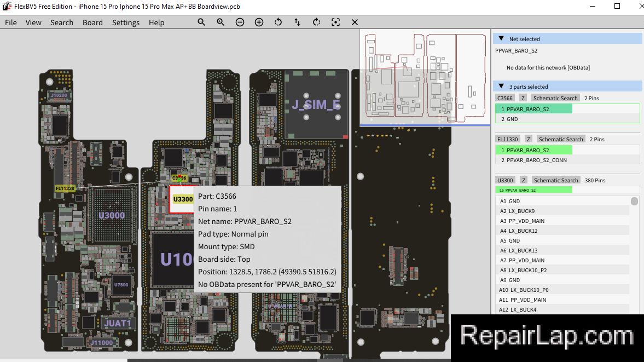Click the circled minus zoom icon
This screenshot has width=644, height=362.
tap(240, 22)
